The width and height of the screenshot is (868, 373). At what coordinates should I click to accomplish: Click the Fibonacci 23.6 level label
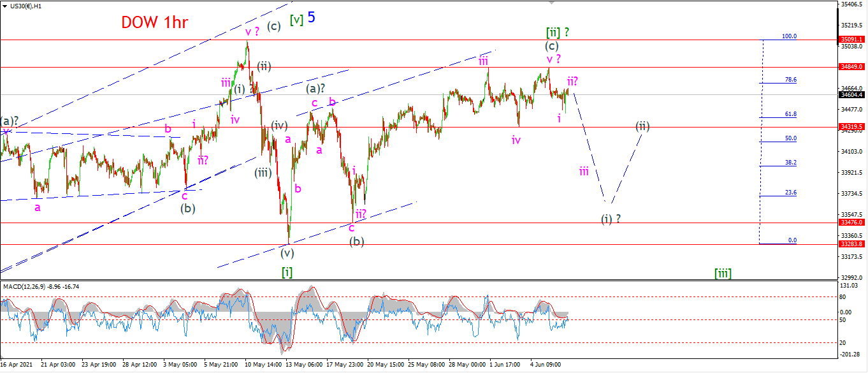coord(791,193)
